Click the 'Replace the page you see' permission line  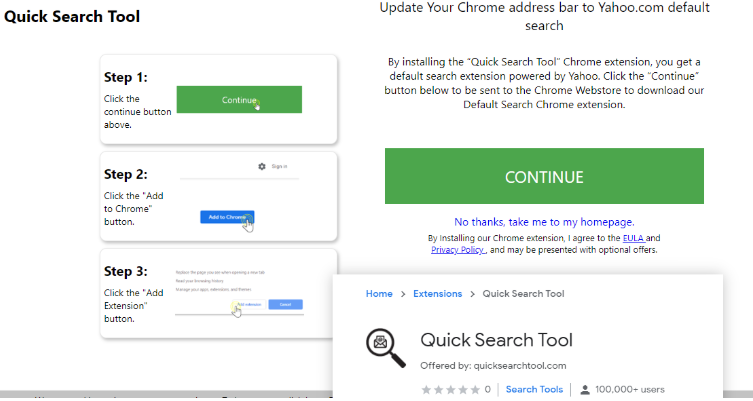pyautogui.click(x=220, y=272)
